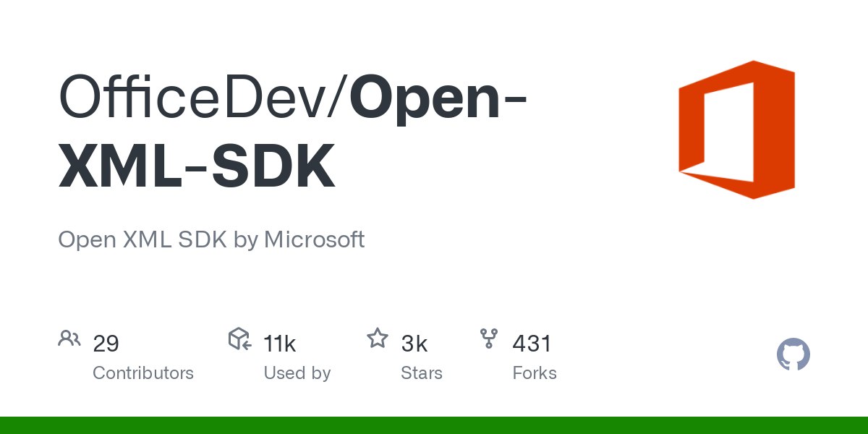Image resolution: width=868 pixels, height=434 pixels.
Task: Click the number 29 above Contributors
Action: (106, 344)
